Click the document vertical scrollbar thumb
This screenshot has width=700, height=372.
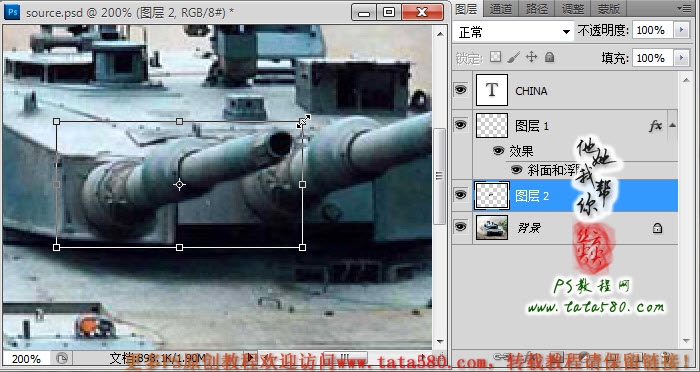[440, 176]
